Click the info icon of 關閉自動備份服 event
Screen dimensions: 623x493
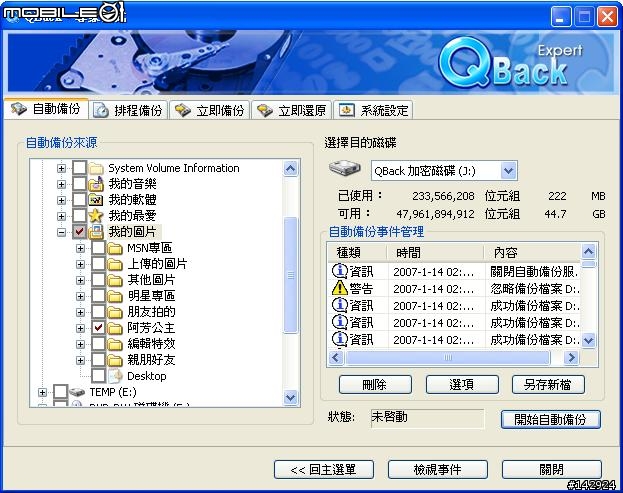pos(340,271)
